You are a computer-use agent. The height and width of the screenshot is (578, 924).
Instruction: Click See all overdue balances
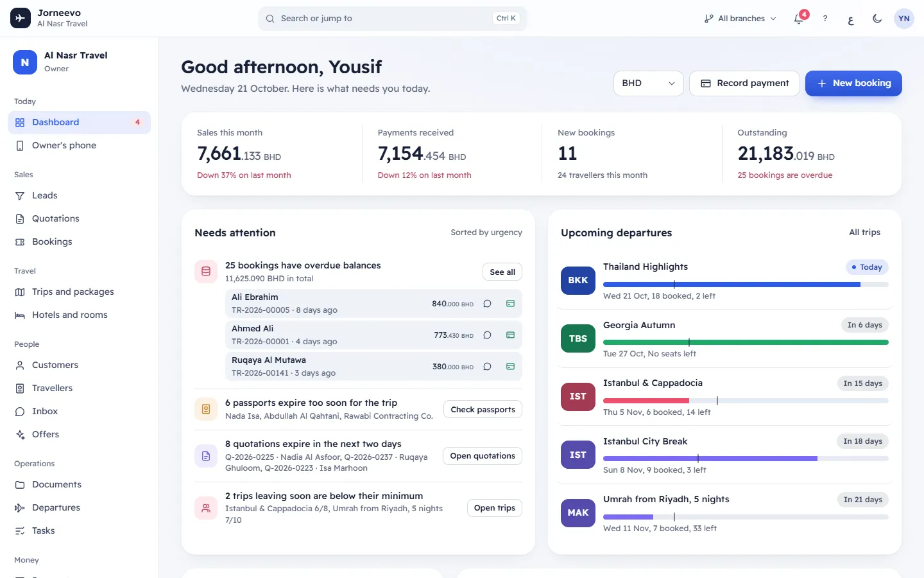click(502, 272)
